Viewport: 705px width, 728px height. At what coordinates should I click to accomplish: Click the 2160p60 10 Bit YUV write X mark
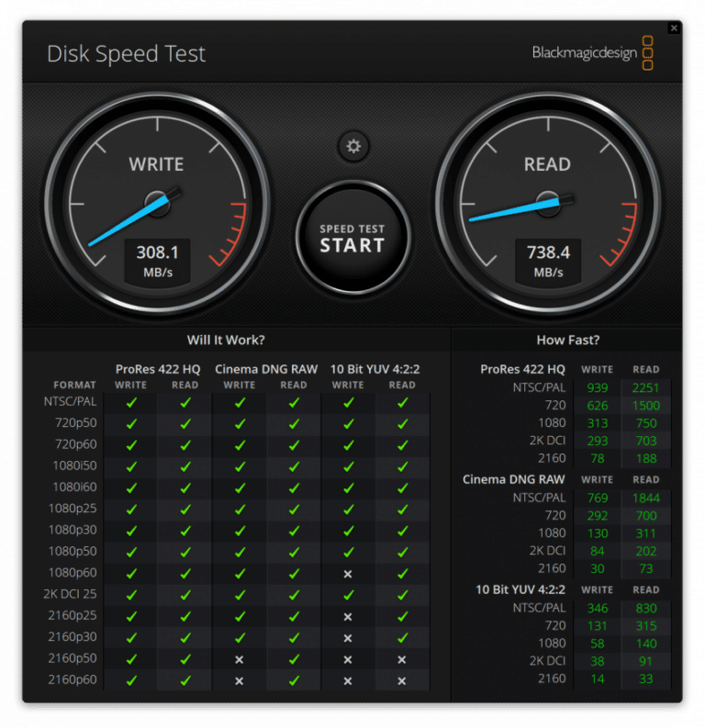coord(348,681)
